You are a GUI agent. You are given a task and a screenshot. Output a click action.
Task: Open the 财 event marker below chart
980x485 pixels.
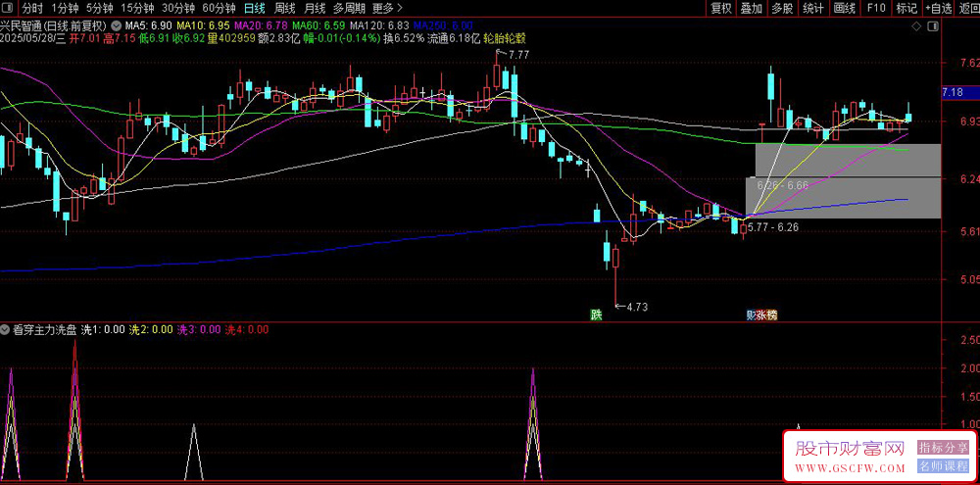752,315
